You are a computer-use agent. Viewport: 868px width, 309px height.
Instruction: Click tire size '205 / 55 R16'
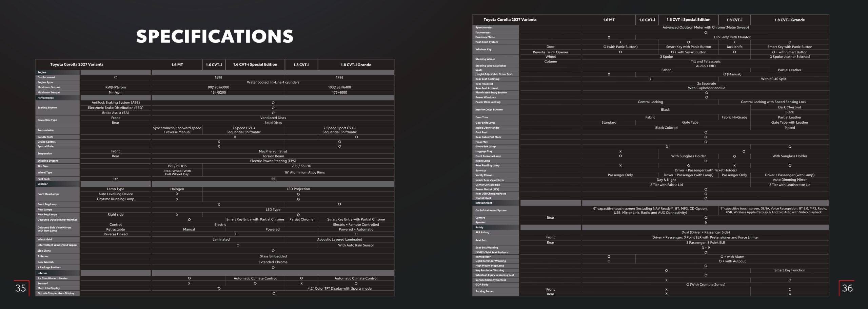(301, 166)
